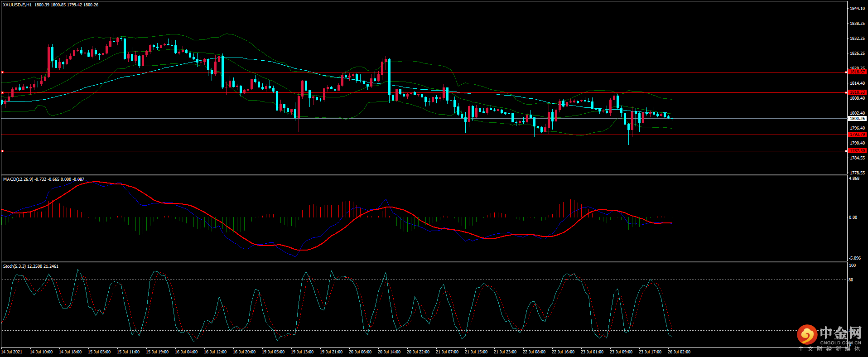868x357 pixels.
Task: Select the red 1810.53 price level tag
Action: (857, 92)
